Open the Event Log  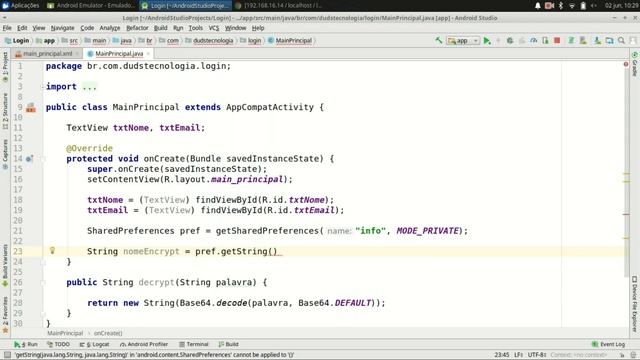[608, 344]
